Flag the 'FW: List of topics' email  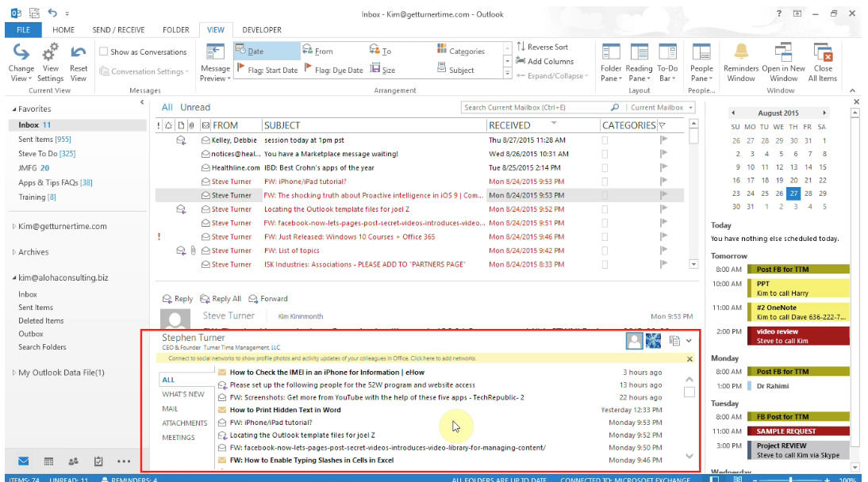[x=663, y=251]
